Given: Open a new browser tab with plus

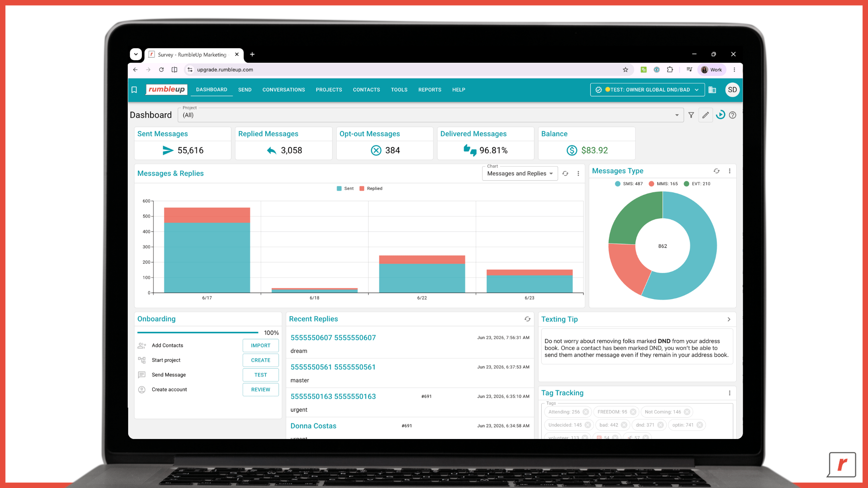Looking at the screenshot, I should [252, 54].
